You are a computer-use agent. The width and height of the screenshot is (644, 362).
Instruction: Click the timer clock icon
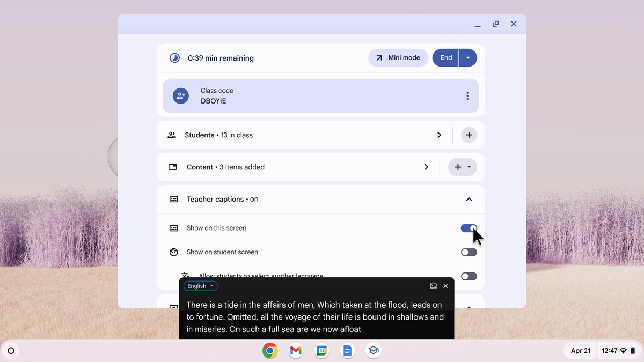pyautogui.click(x=174, y=58)
